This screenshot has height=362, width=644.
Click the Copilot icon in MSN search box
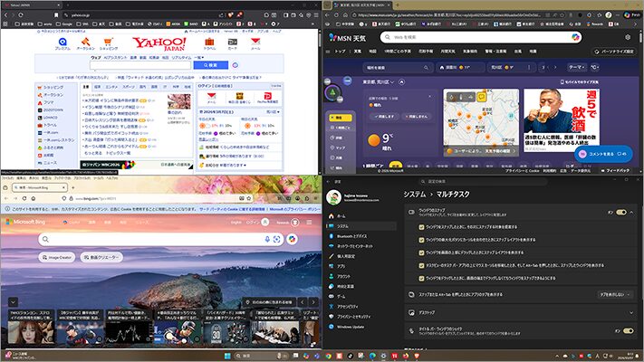pyautogui.click(x=574, y=37)
